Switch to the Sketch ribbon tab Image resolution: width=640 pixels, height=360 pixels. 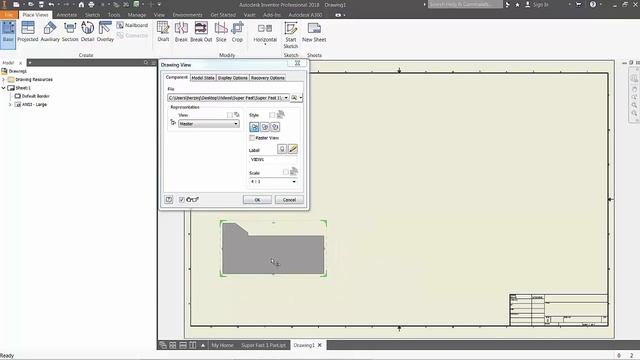(92, 15)
